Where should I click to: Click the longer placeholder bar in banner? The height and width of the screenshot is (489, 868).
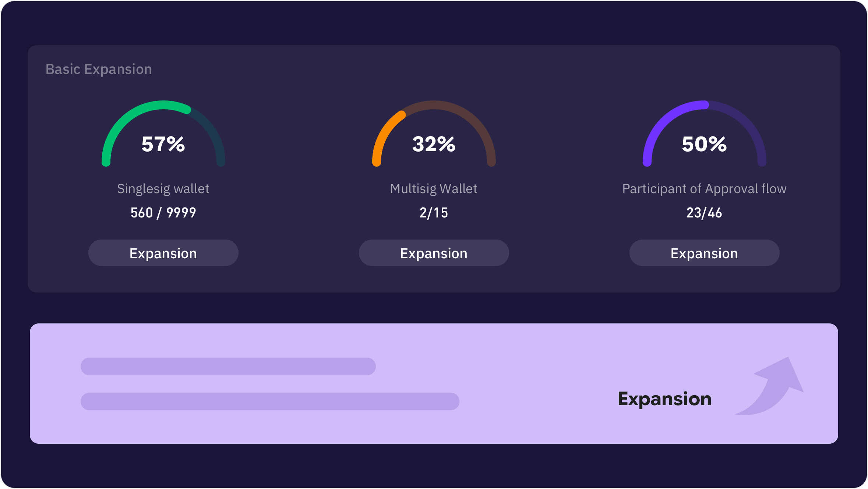coord(270,401)
